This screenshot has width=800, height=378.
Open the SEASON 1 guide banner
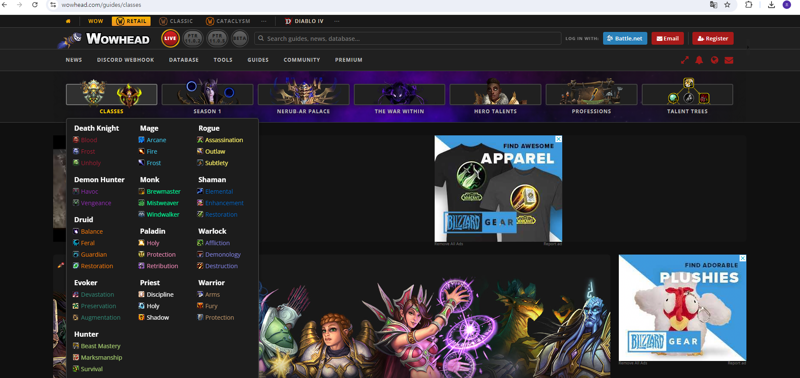[x=208, y=96]
